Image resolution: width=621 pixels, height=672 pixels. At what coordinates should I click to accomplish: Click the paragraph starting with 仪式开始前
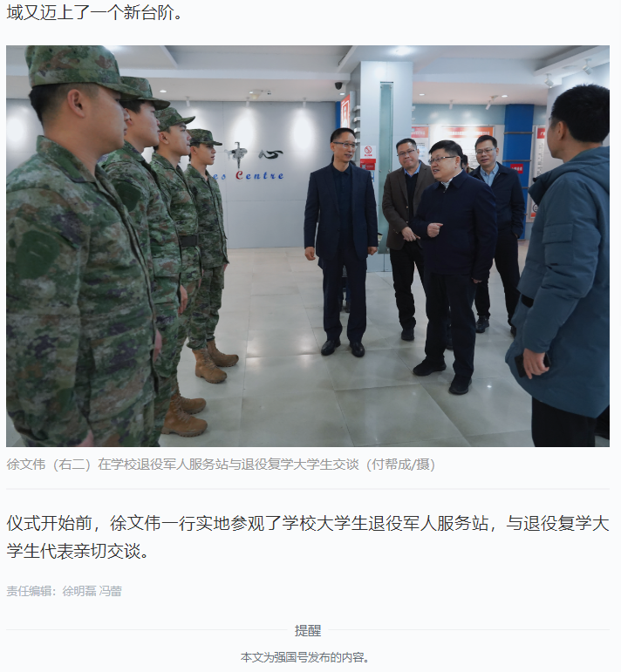[x=308, y=537]
